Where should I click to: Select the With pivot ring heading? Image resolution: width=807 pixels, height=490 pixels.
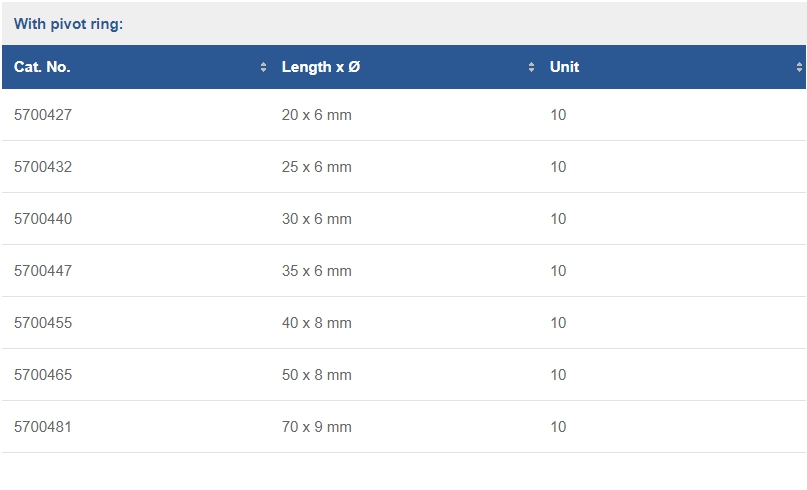(x=68, y=24)
